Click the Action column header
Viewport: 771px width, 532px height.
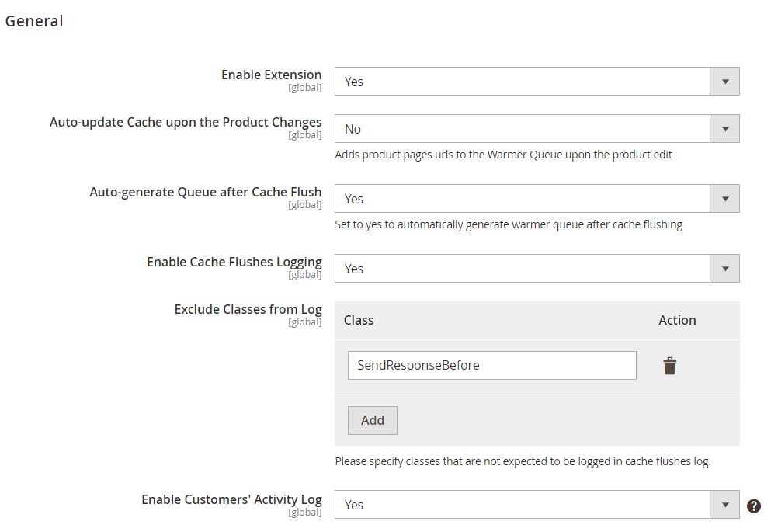[677, 320]
